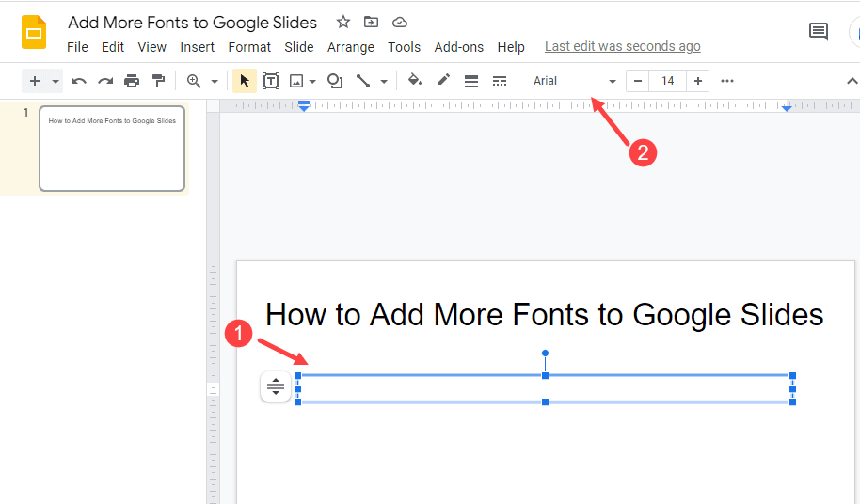Viewport: 860px width, 504px height.
Task: Open the Google Slides home logo
Action: (x=34, y=32)
